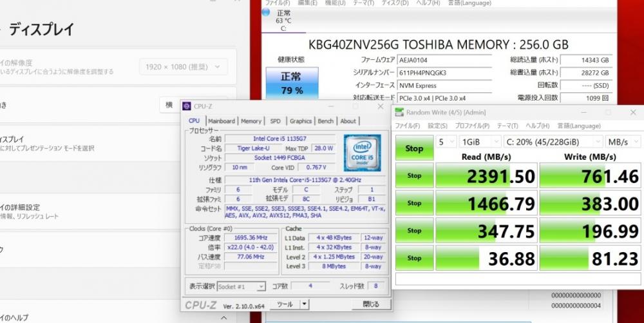644x323 pixels.
Task: Open the ヘルプ(H) menu in CrystalDiskMark
Action: (x=537, y=126)
